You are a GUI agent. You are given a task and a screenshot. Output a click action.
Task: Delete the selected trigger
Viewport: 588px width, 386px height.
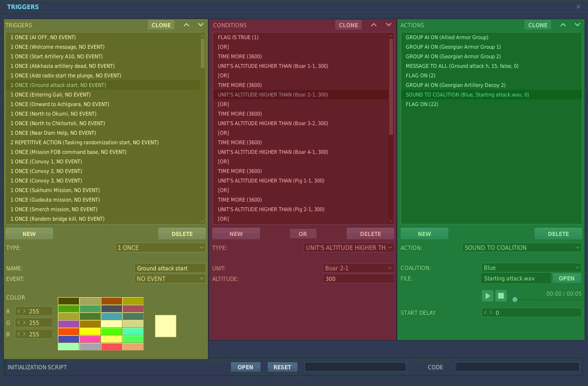[182, 234]
